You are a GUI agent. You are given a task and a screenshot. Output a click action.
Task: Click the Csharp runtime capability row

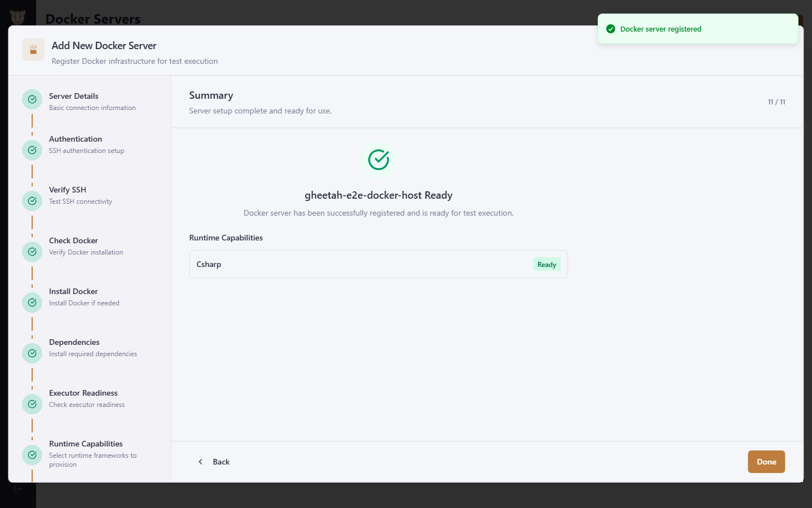[378, 264]
